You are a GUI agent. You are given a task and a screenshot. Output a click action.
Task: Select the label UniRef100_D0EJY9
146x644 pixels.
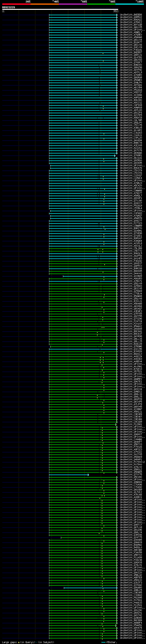tap(131, 48)
